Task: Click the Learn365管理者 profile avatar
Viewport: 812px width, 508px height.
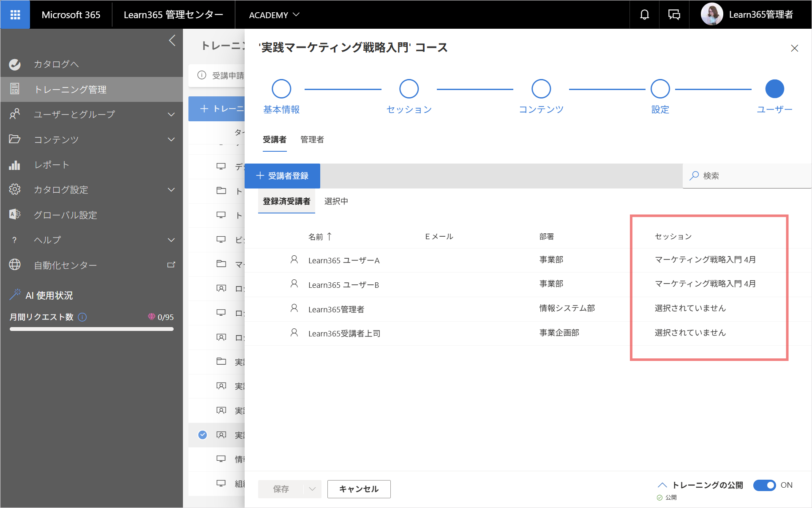Action: pyautogui.click(x=712, y=14)
